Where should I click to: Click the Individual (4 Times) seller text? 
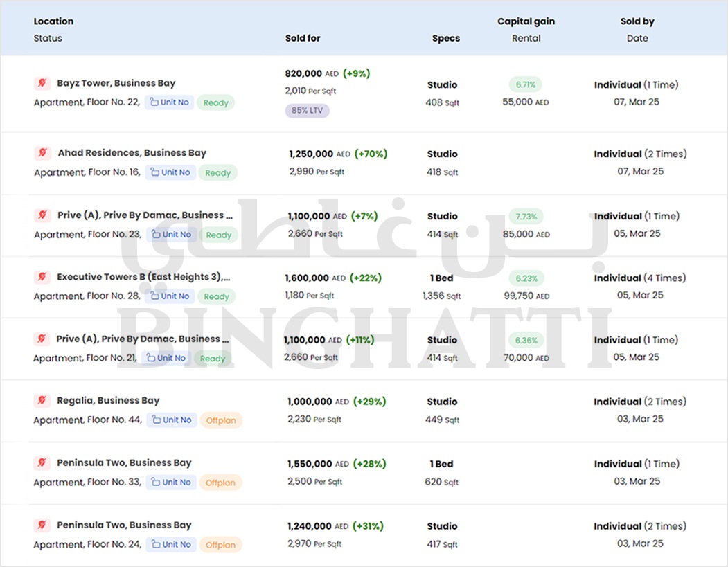point(639,278)
